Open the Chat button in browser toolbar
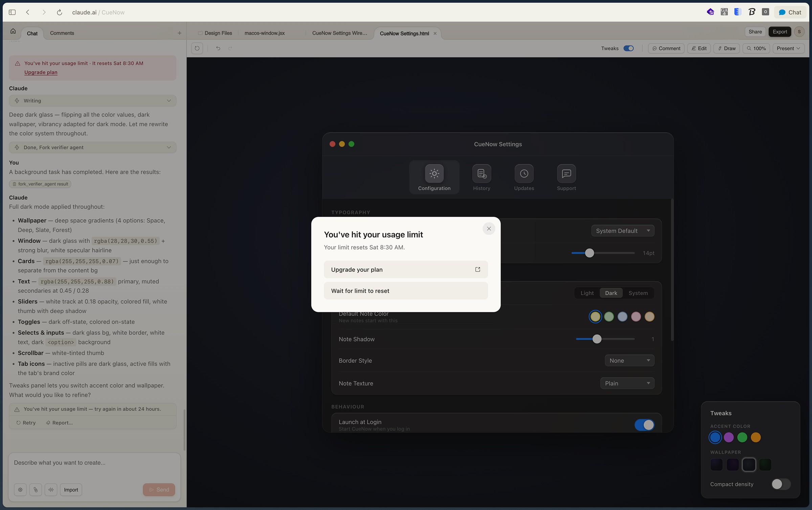 [790, 12]
